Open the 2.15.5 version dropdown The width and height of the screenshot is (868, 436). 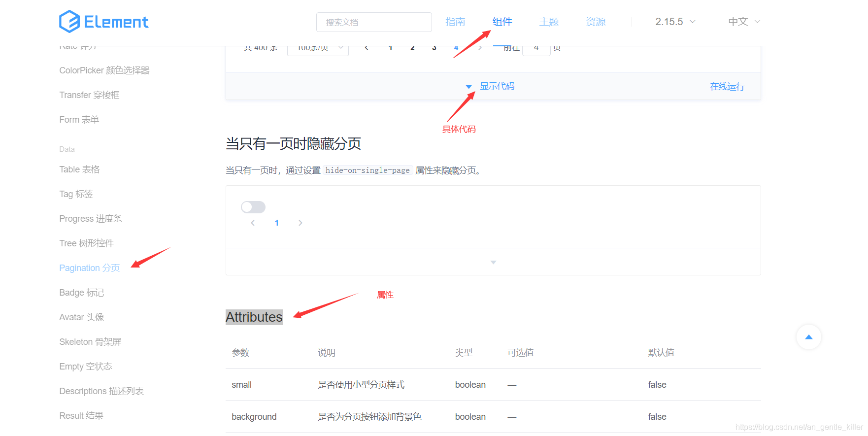click(675, 22)
